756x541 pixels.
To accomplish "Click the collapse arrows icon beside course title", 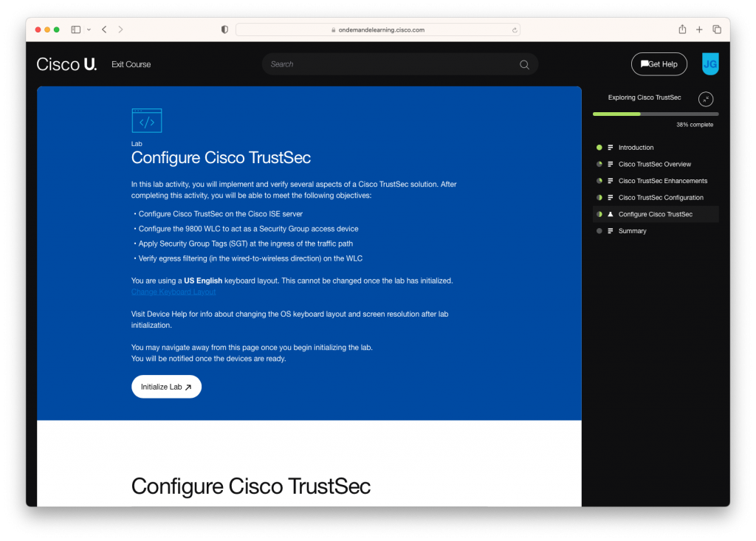I will click(x=705, y=98).
